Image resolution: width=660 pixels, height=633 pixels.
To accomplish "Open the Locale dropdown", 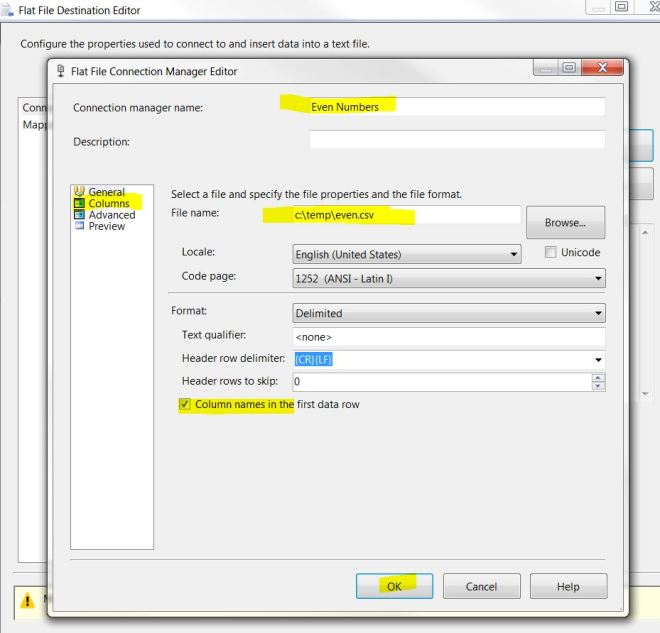I will [x=513, y=255].
